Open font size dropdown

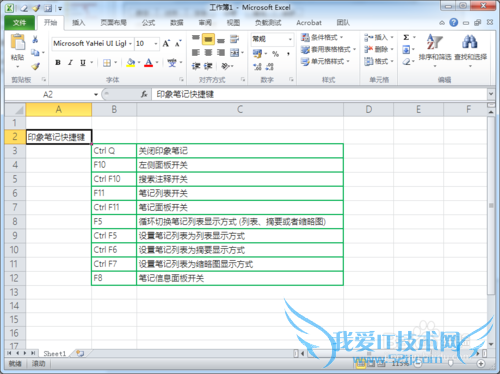(x=156, y=44)
